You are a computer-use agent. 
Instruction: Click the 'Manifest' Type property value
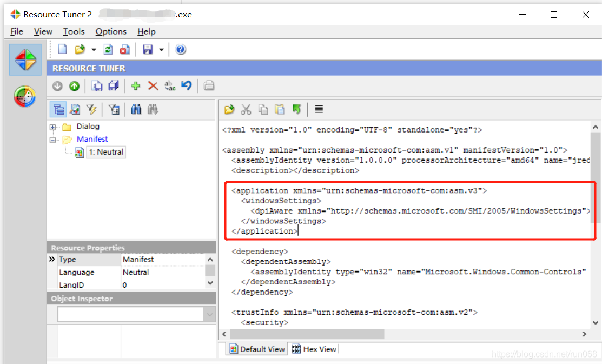(x=138, y=260)
